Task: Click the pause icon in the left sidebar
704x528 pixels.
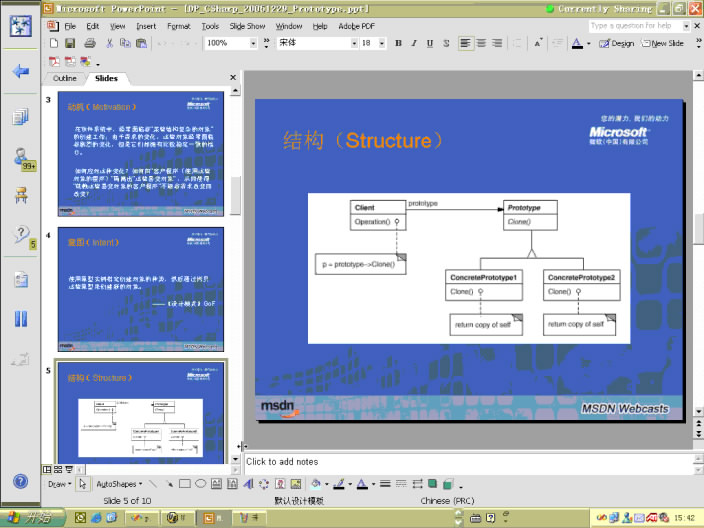Action: pos(20,319)
